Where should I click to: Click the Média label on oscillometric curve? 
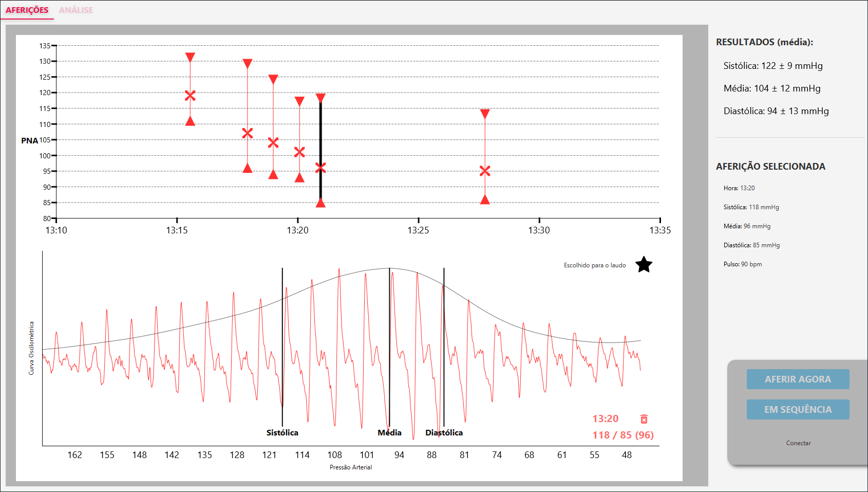point(389,433)
